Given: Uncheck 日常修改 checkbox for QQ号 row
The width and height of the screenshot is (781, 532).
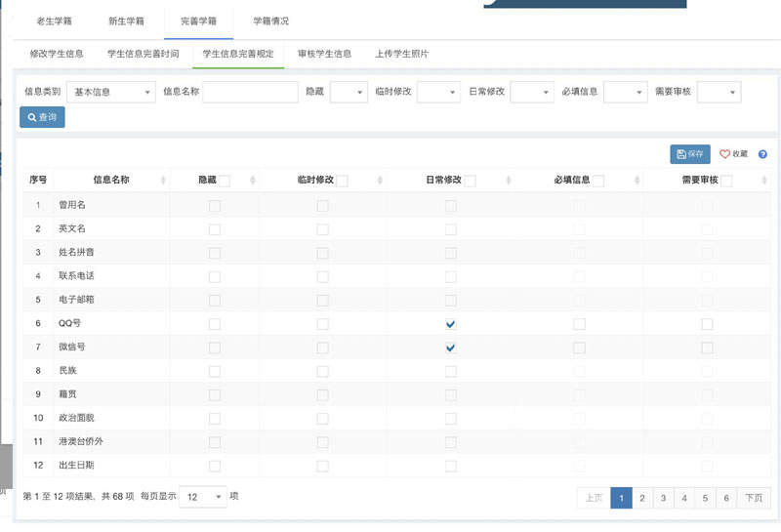Looking at the screenshot, I should (450, 324).
